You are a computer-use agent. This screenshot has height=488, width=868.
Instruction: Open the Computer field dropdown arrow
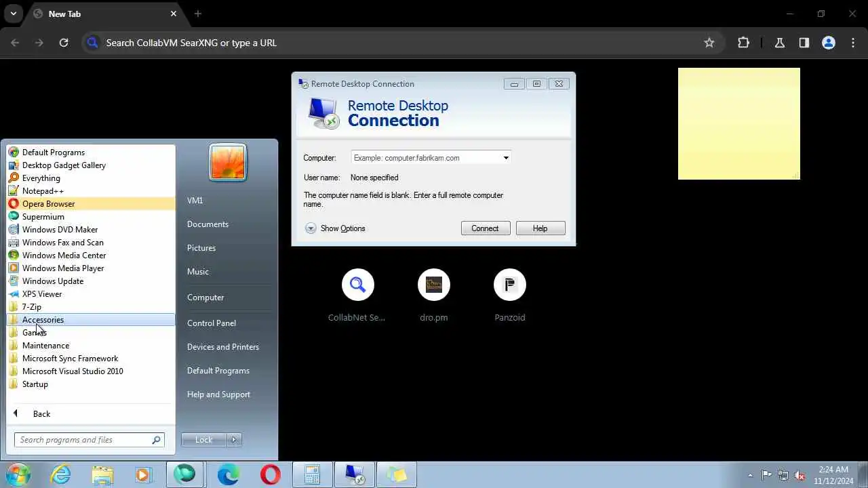[x=506, y=158]
